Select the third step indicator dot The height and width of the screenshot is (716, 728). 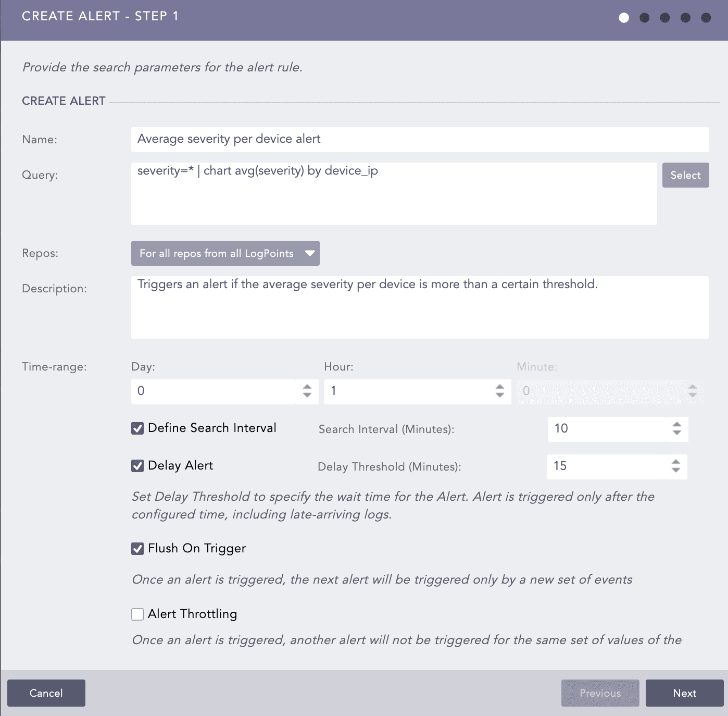pyautogui.click(x=664, y=17)
